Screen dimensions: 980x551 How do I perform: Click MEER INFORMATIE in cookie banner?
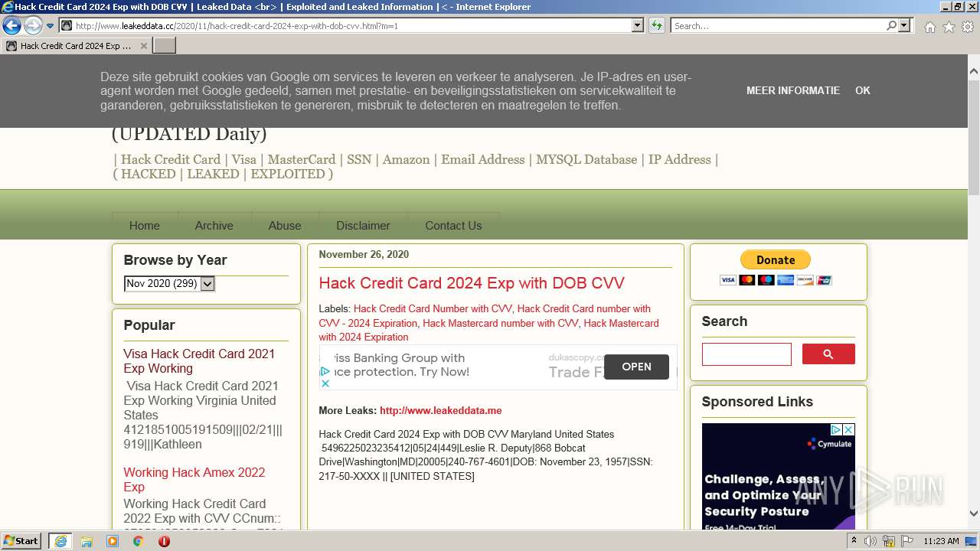793,90
